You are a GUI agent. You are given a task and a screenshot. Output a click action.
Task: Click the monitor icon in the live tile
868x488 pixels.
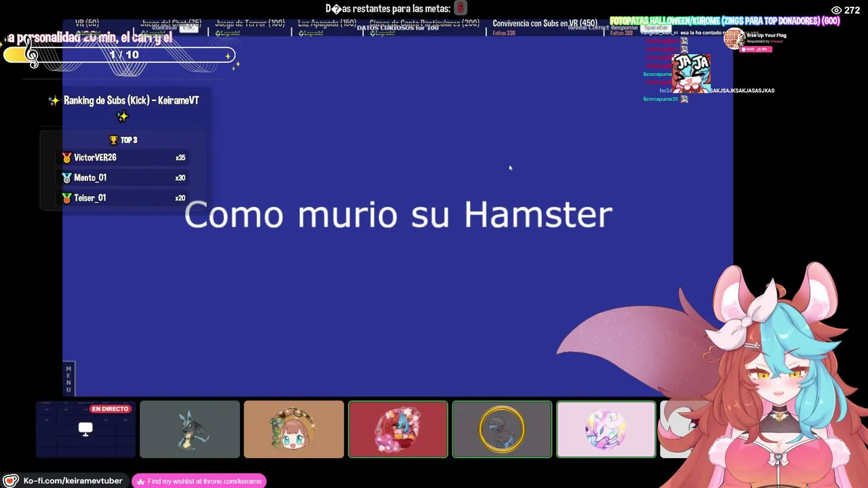coord(85,428)
